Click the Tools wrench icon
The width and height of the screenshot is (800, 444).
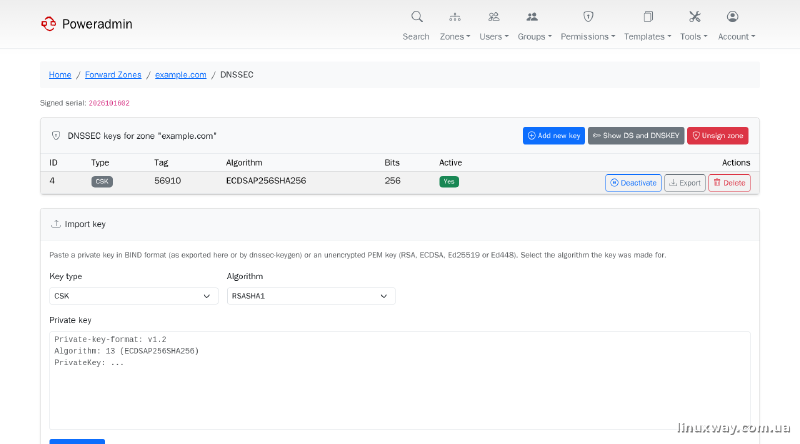[694, 17]
